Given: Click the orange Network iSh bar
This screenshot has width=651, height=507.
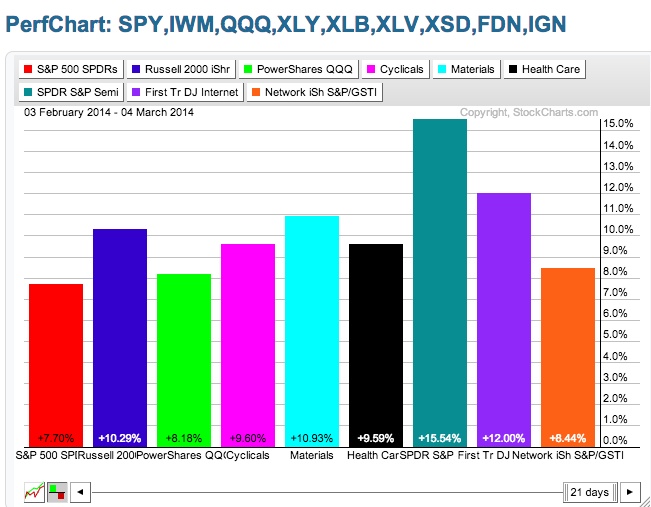Looking at the screenshot, I should tap(568, 358).
